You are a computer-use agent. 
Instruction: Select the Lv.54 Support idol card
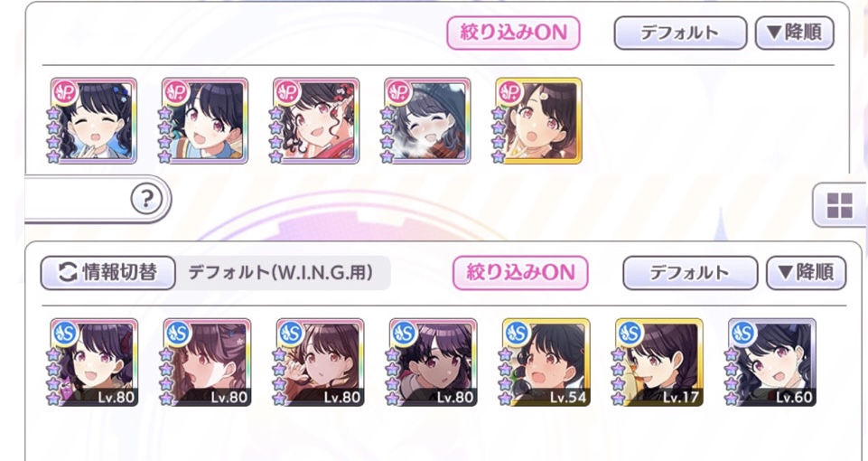point(546,362)
